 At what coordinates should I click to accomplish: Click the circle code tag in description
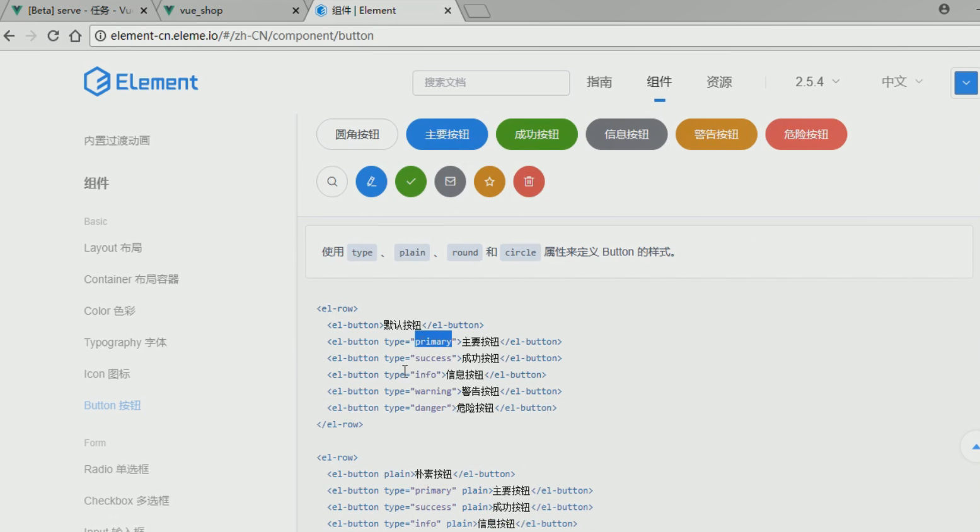(521, 252)
